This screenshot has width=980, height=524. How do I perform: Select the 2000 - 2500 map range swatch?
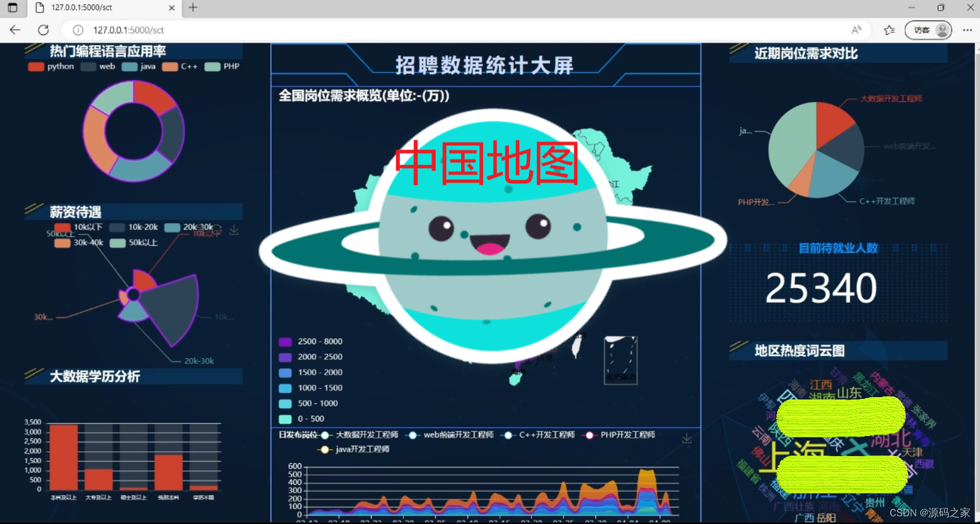(x=285, y=357)
